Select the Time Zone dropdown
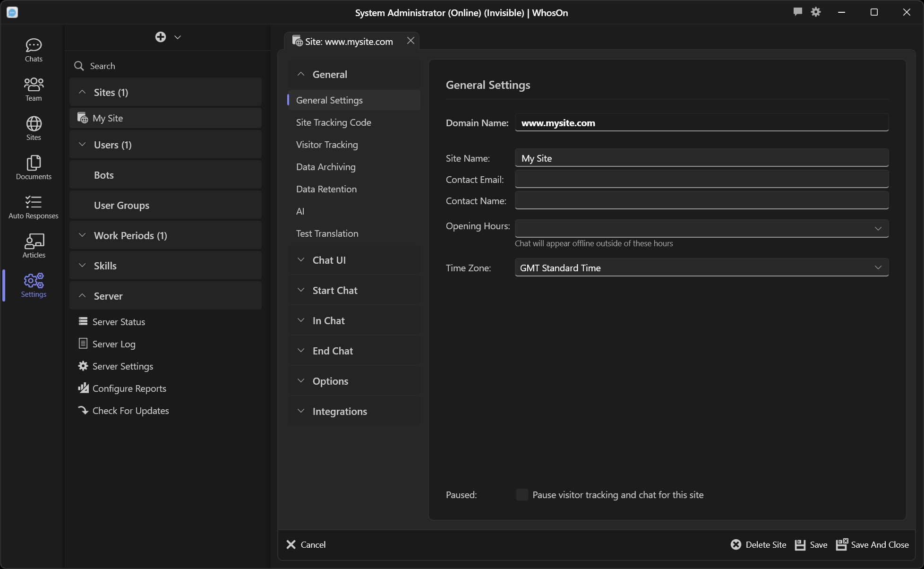Image resolution: width=924 pixels, height=569 pixels. (702, 267)
